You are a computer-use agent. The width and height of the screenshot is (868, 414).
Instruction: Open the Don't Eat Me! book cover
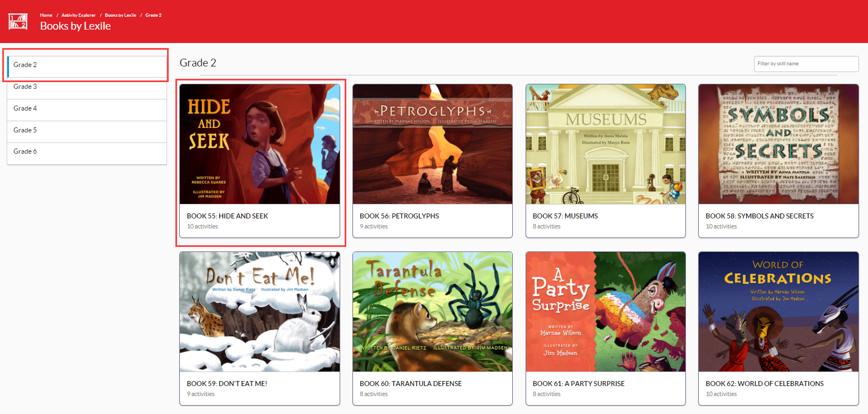(x=260, y=312)
